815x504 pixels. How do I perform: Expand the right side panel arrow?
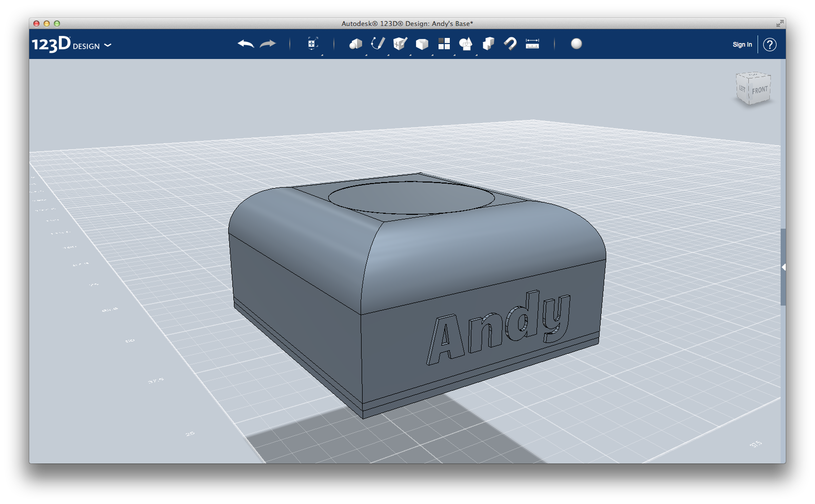tap(783, 267)
